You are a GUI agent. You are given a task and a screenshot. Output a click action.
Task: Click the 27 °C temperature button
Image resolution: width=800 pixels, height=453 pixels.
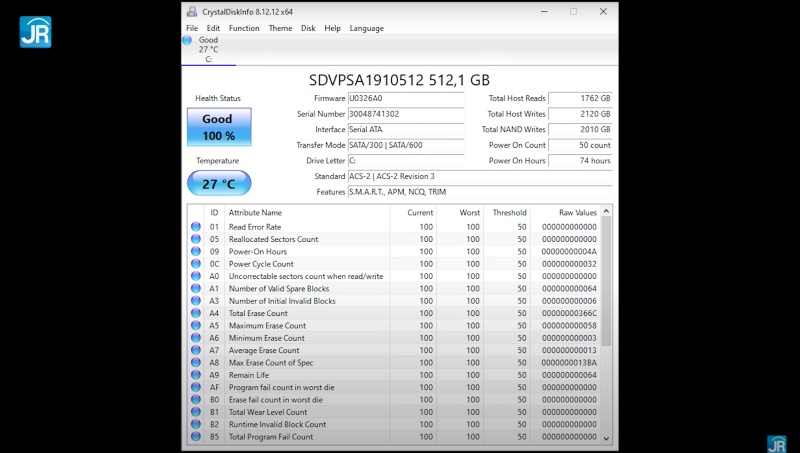coord(219,183)
